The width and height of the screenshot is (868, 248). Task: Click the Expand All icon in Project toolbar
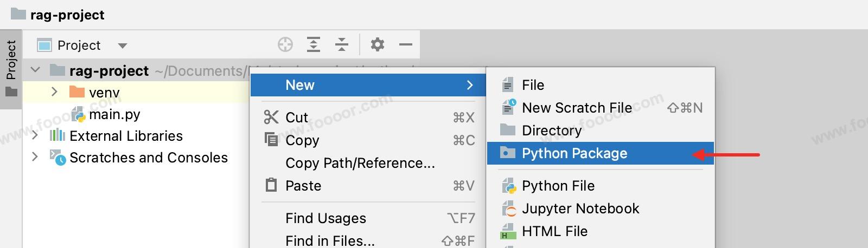click(314, 44)
